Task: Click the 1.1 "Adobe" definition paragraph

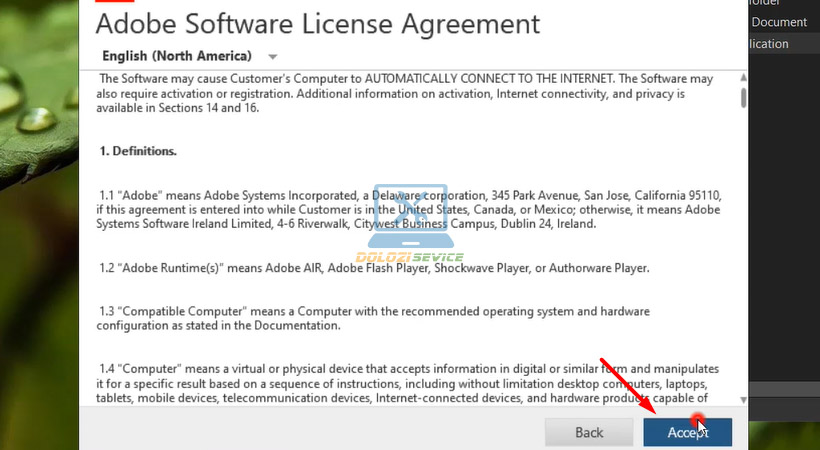Action: [x=409, y=209]
